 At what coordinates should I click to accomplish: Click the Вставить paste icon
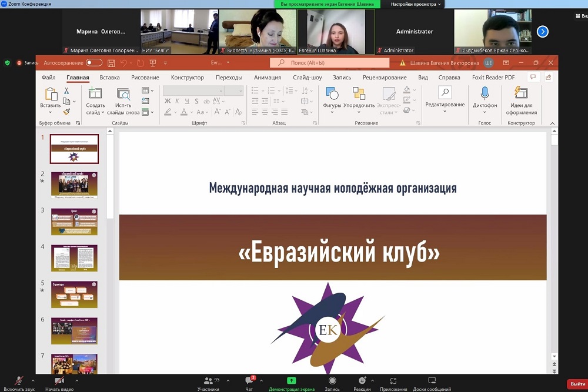click(51, 93)
